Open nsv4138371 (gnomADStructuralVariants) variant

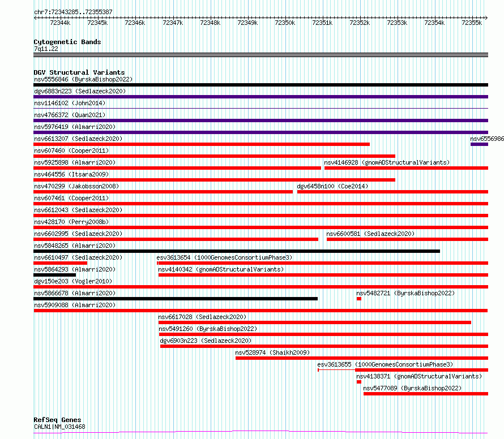(x=419, y=376)
